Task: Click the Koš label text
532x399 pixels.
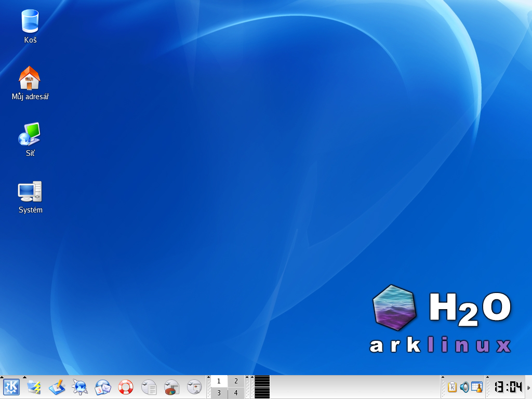Action: click(x=30, y=40)
